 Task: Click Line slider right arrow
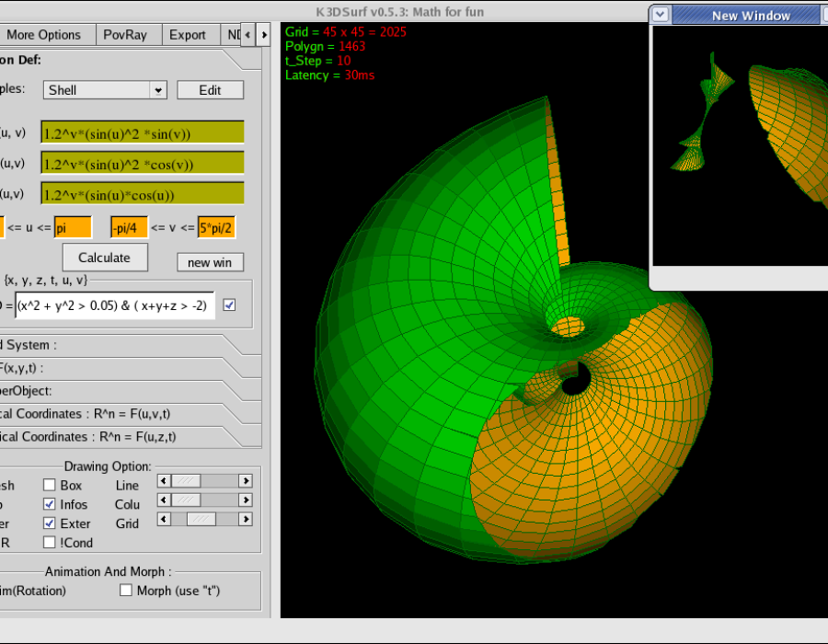click(246, 481)
